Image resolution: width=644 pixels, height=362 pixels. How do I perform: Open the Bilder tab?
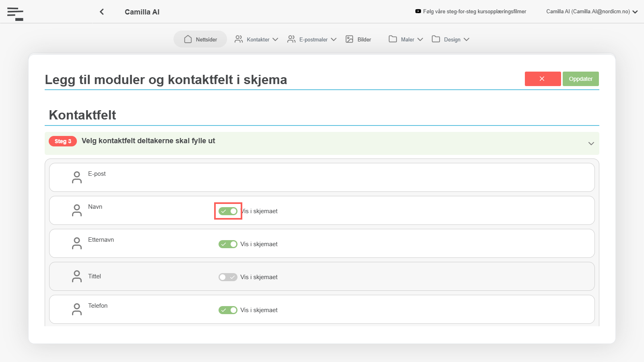(x=358, y=39)
